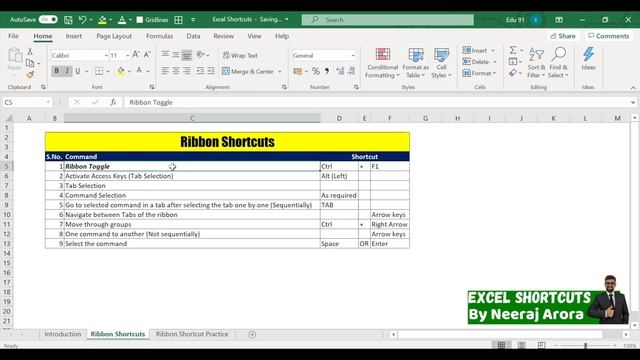640x360 pixels.
Task: Click the Cut scissors icon
Action: pos(30,52)
